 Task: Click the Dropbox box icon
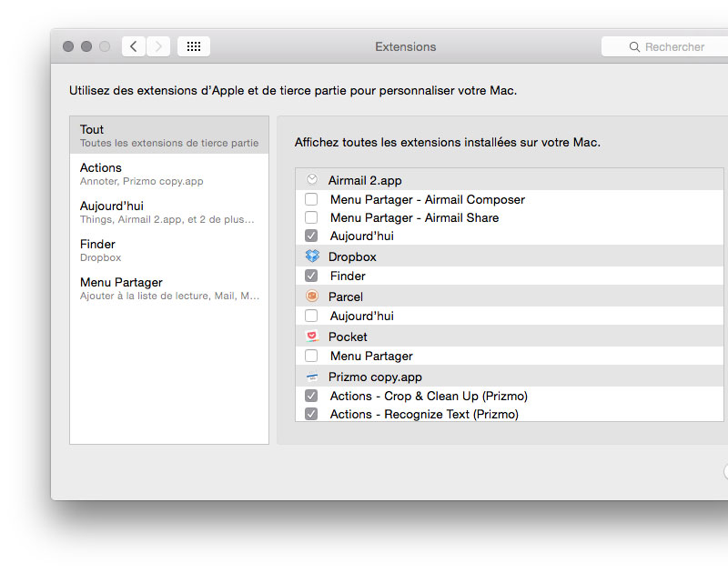[x=312, y=256]
